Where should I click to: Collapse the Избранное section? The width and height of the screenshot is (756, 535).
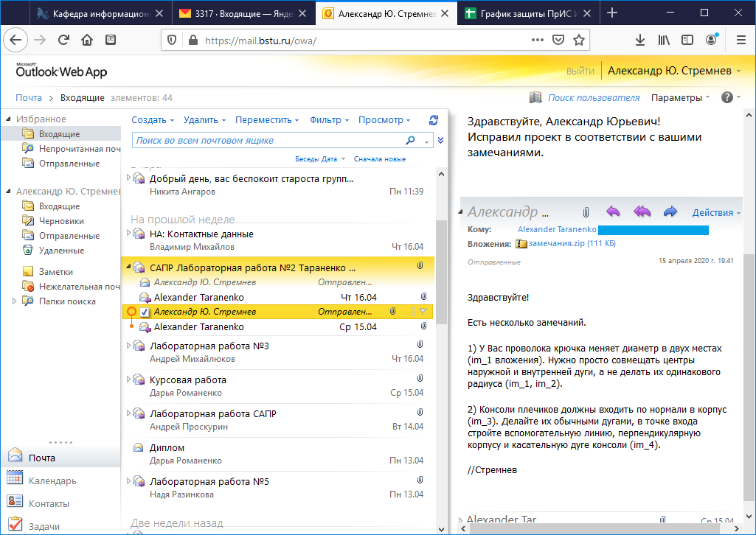tap(8, 119)
